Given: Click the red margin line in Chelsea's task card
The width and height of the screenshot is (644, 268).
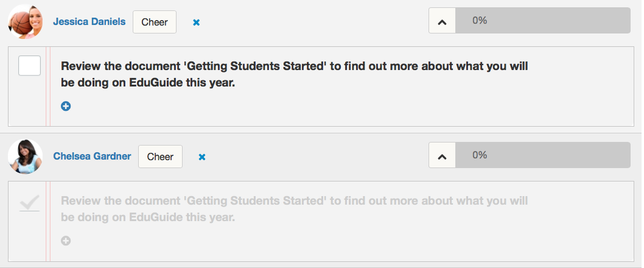Looking at the screenshot, I should pos(48,221).
